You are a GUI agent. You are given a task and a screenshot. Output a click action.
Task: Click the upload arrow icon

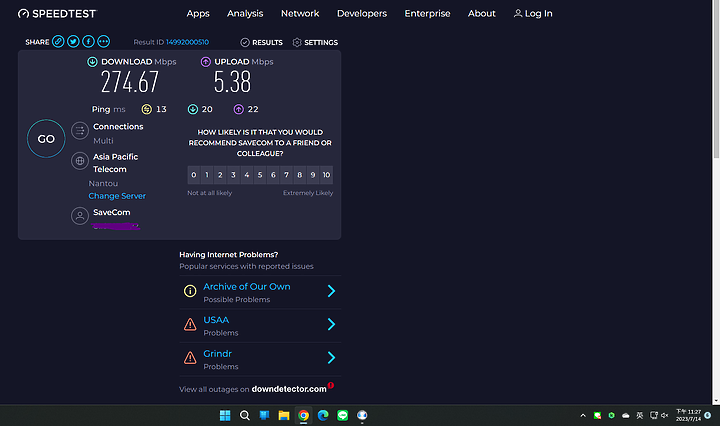coord(206,62)
